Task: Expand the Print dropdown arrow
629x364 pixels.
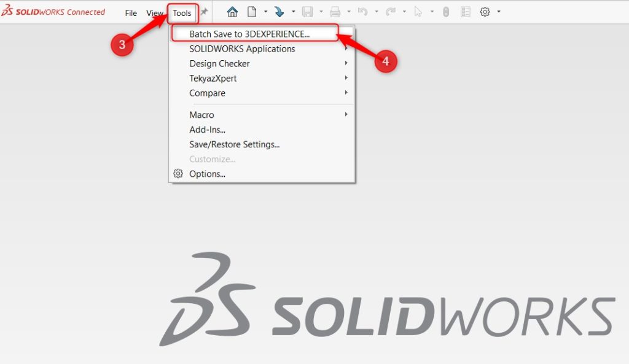Action: click(x=349, y=12)
